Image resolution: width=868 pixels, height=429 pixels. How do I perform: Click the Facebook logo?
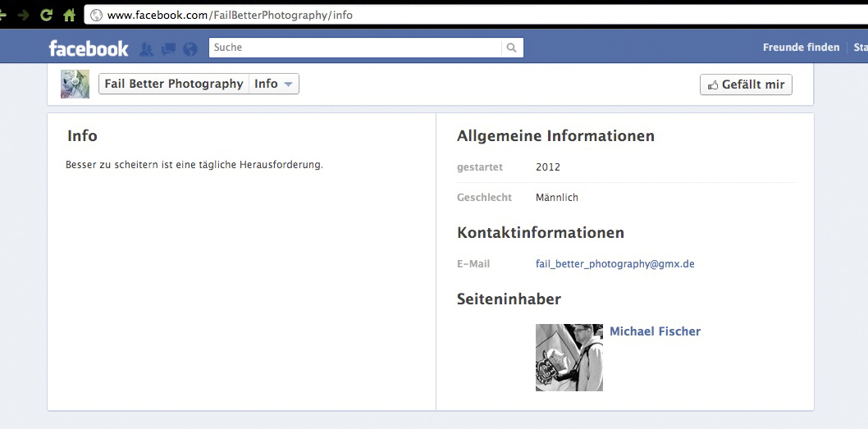coord(89,48)
